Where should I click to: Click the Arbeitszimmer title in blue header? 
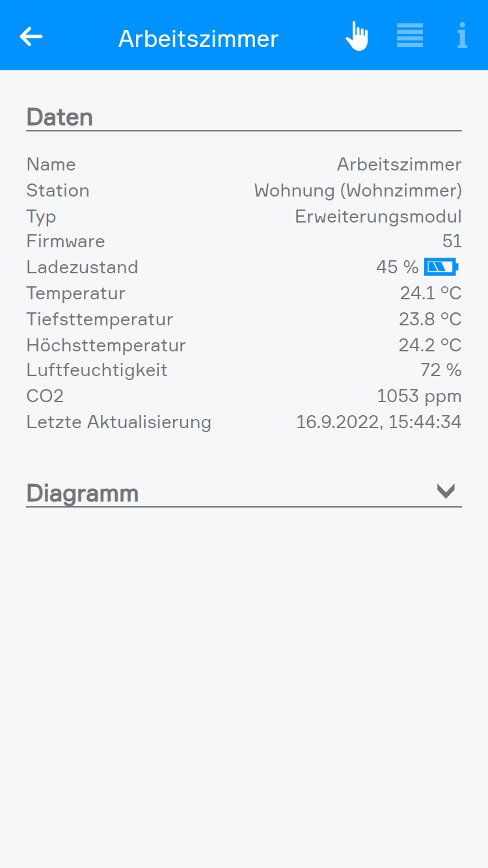coord(198,39)
